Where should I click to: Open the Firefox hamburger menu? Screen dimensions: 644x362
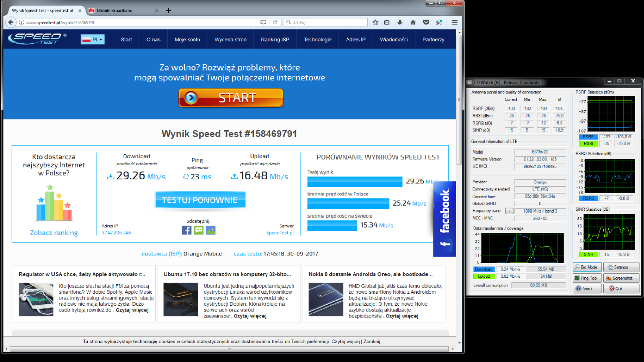pos(455,22)
